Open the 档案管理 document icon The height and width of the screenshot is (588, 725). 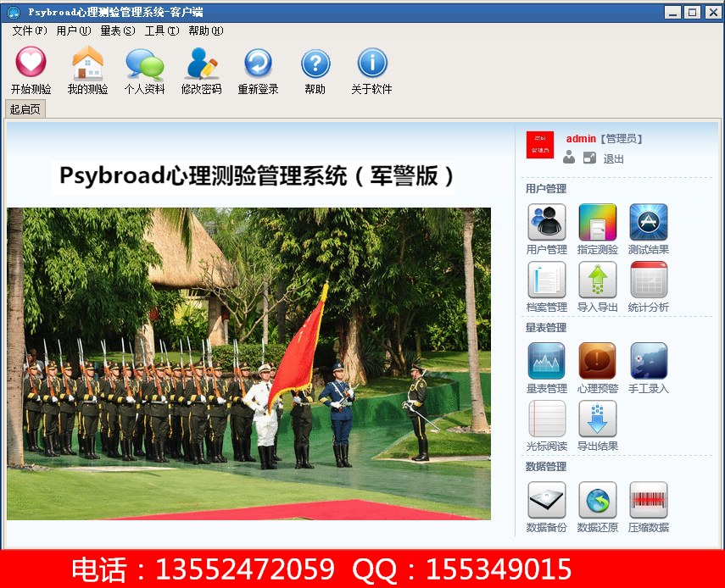pos(547,280)
